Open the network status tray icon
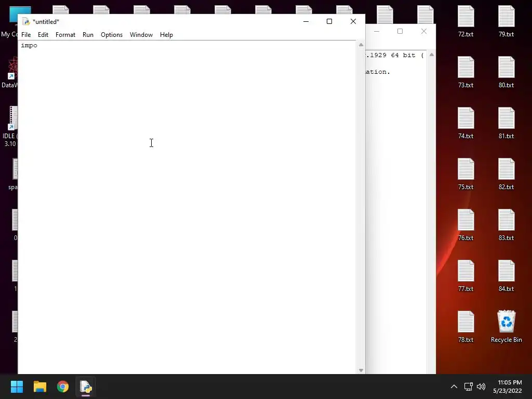This screenshot has width=532, height=399. (469, 387)
